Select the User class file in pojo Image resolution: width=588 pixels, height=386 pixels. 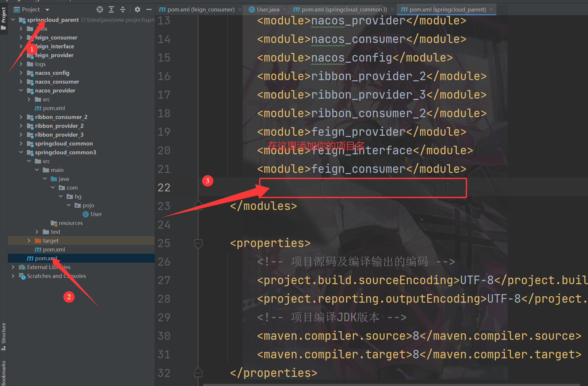tap(96, 214)
